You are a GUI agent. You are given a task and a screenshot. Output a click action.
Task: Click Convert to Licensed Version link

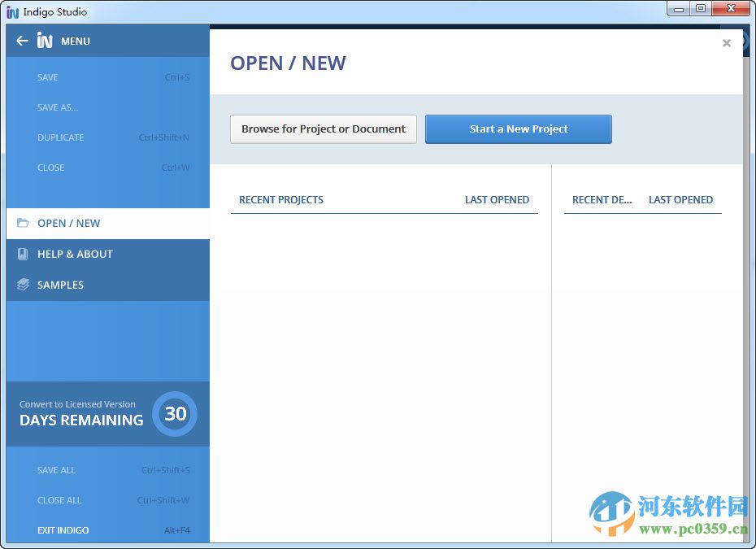[x=77, y=404]
